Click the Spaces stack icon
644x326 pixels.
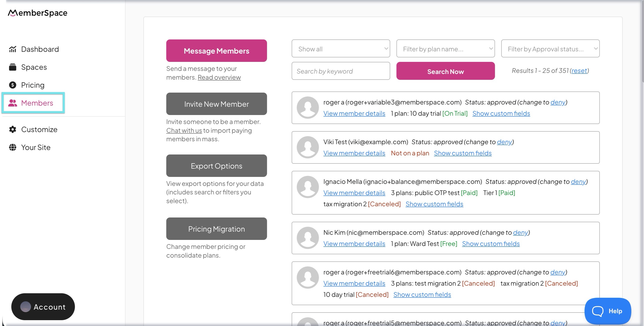tap(13, 67)
